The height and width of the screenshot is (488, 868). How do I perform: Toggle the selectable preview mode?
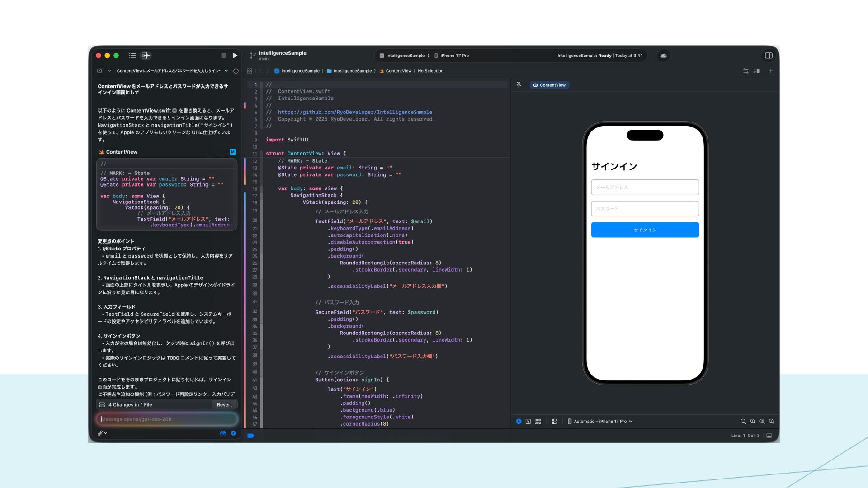pos(528,422)
